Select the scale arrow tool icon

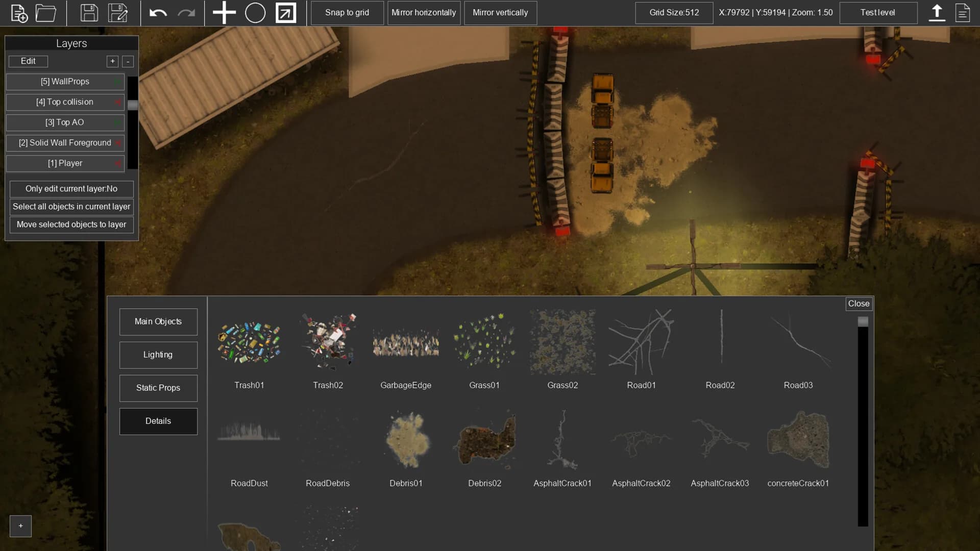286,13
